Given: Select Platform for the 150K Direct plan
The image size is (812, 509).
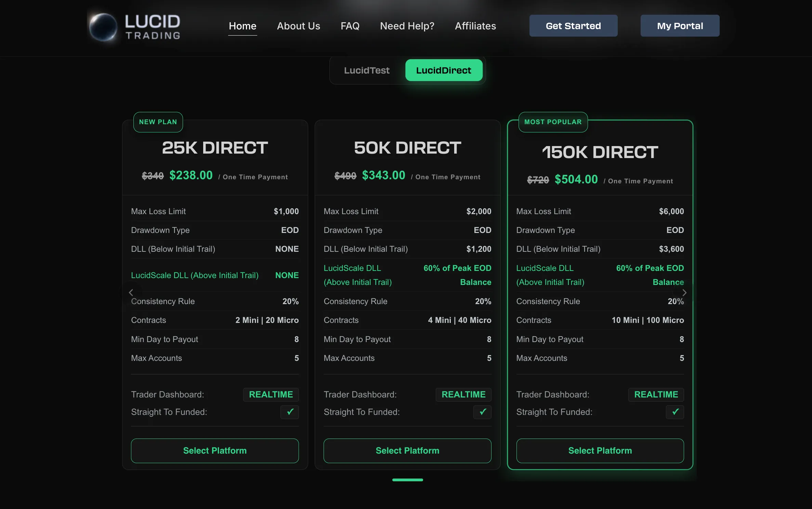Looking at the screenshot, I should pos(600,451).
